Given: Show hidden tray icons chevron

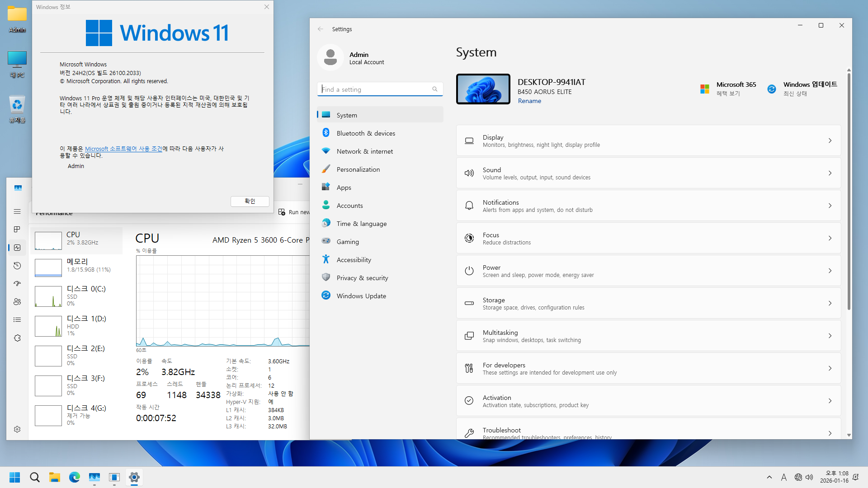Looking at the screenshot, I should [769, 477].
